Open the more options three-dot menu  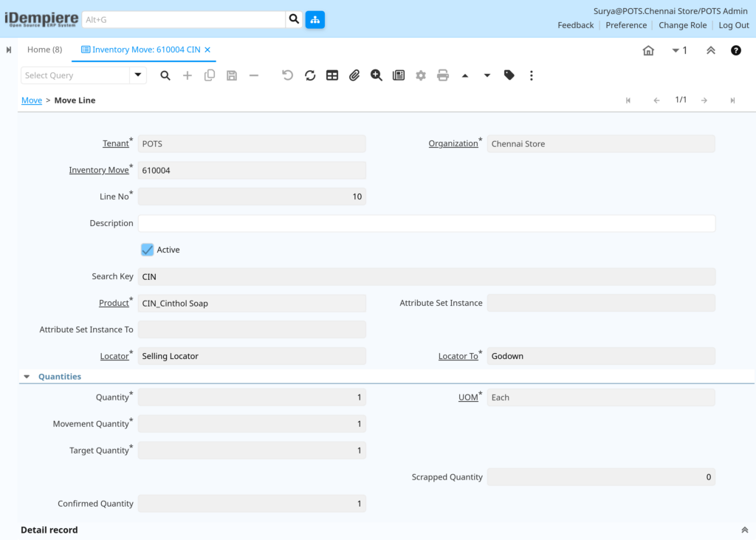[532, 75]
